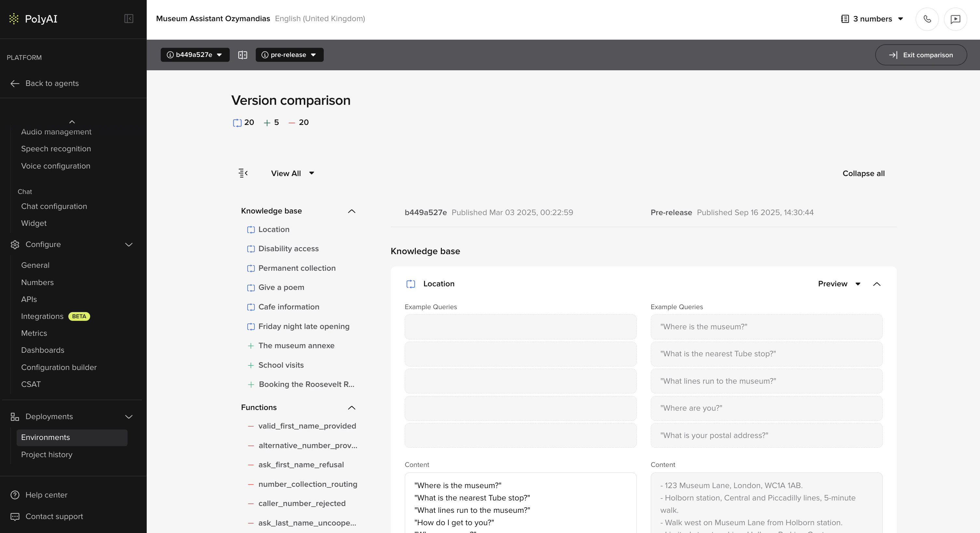Click the knowledge base icon beside Location heading
Viewport: 980px width, 533px height.
(411, 284)
